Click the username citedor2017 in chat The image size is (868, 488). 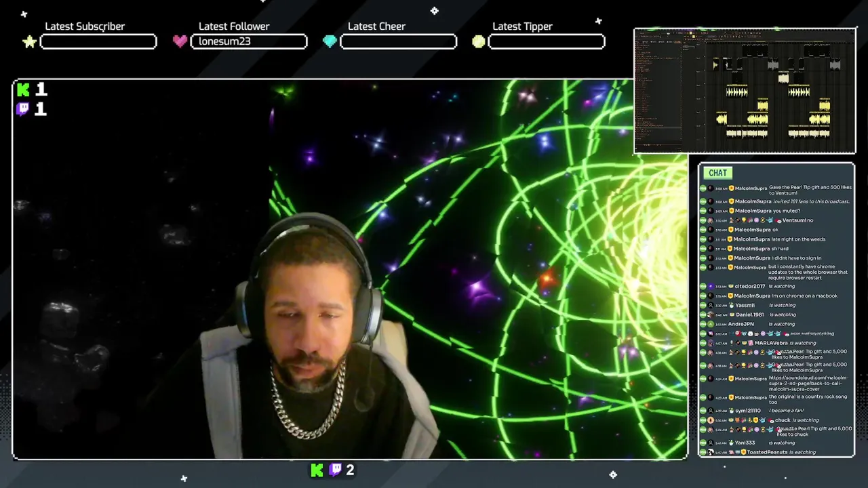tap(750, 287)
